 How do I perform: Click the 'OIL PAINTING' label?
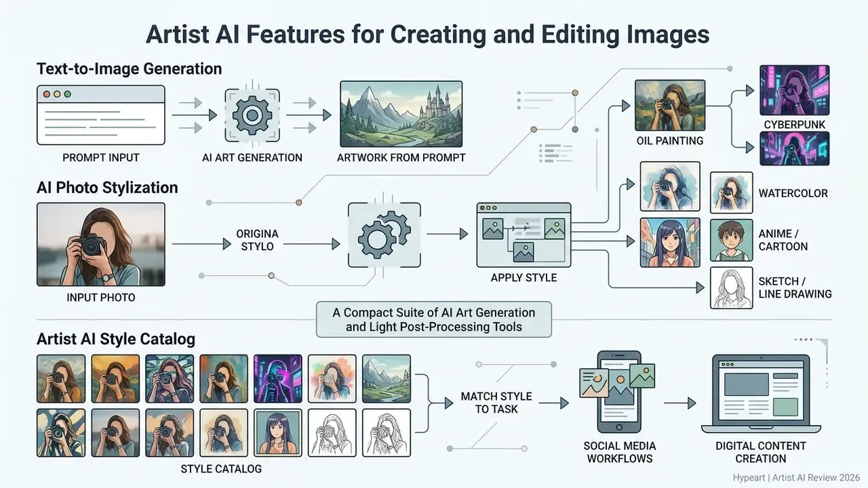point(670,141)
